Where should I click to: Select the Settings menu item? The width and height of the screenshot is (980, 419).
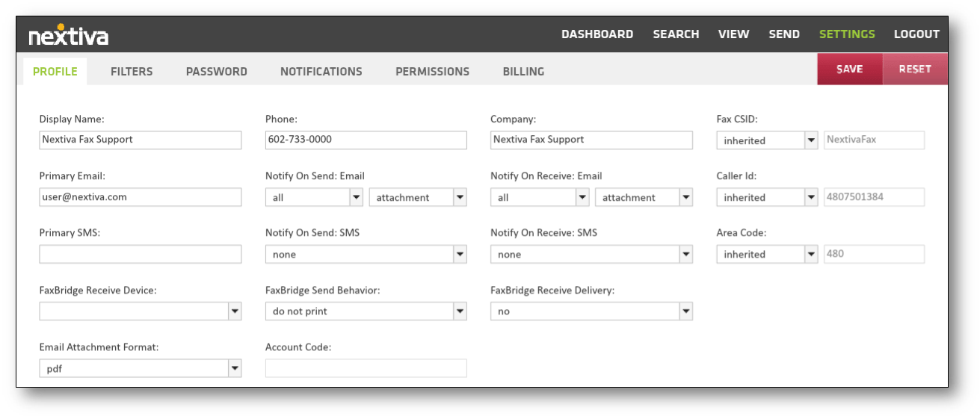click(847, 34)
